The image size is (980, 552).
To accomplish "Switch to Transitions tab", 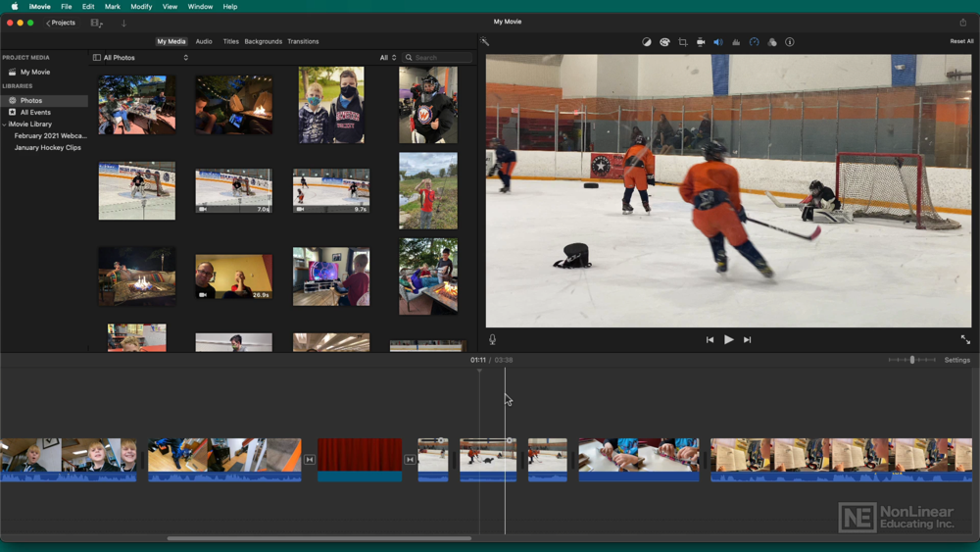I will [303, 41].
